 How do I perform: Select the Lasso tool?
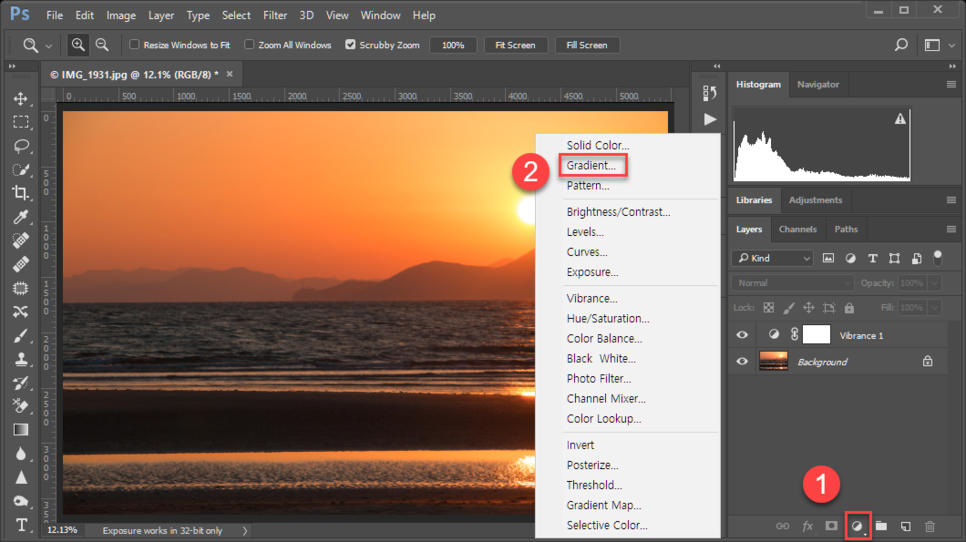click(20, 146)
